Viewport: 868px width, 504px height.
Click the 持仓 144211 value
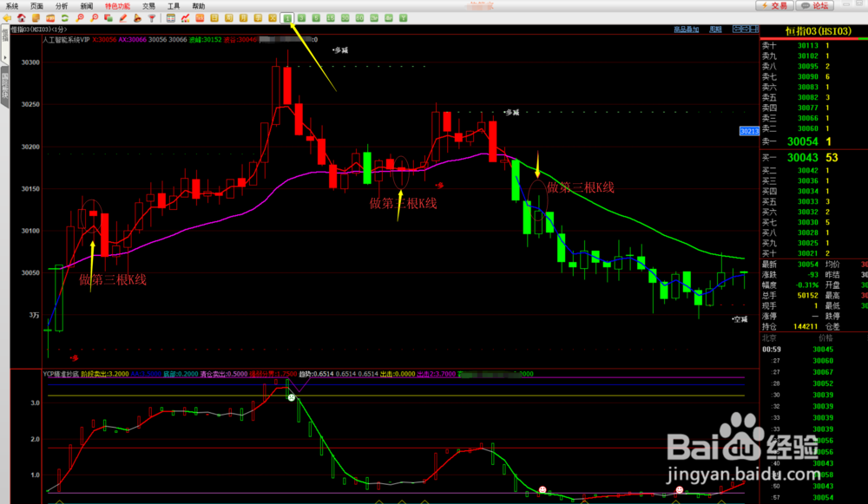tap(806, 327)
